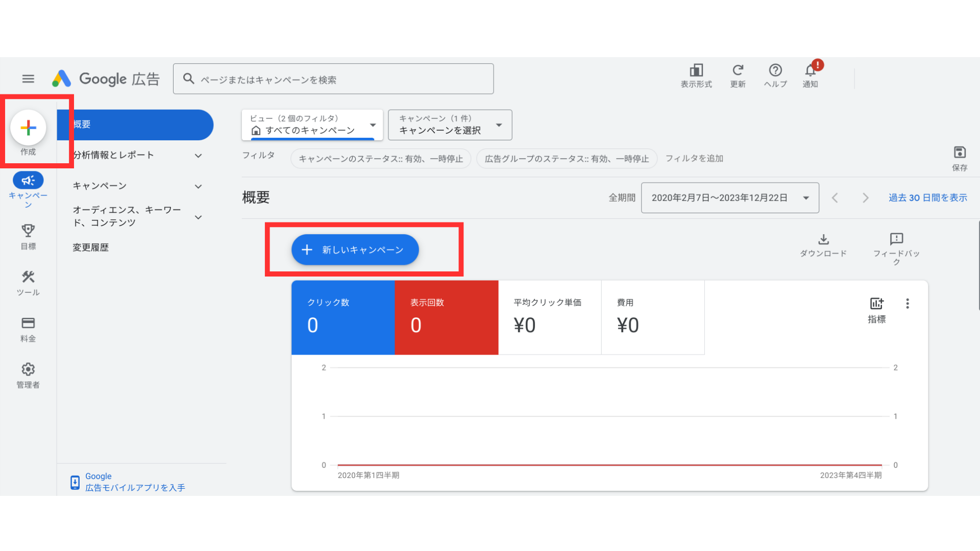The image size is (980, 551).
Task: Select the red 表示回数 metric card
Action: [447, 317]
